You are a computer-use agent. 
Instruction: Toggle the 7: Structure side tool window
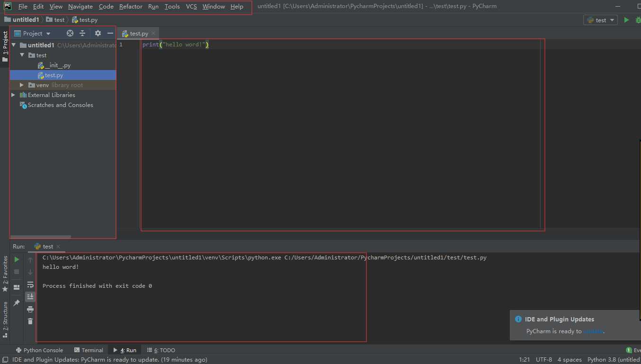(x=5, y=320)
